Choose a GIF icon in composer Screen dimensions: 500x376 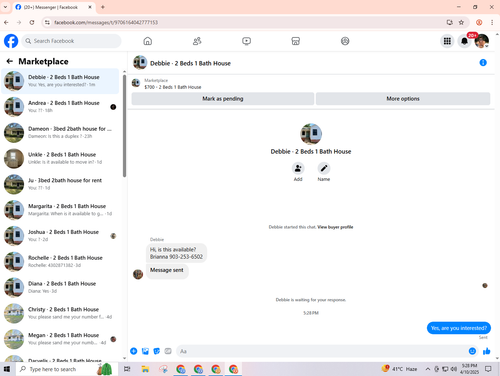168,351
